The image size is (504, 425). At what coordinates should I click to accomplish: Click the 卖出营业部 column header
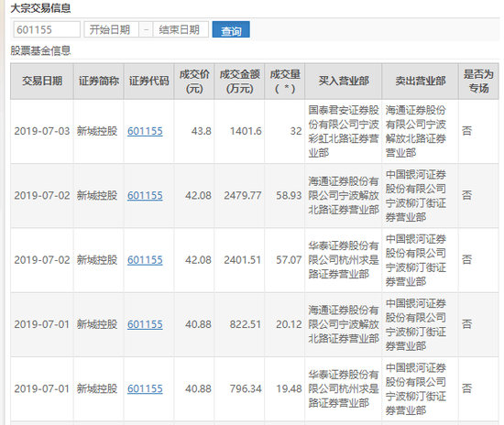click(x=420, y=81)
